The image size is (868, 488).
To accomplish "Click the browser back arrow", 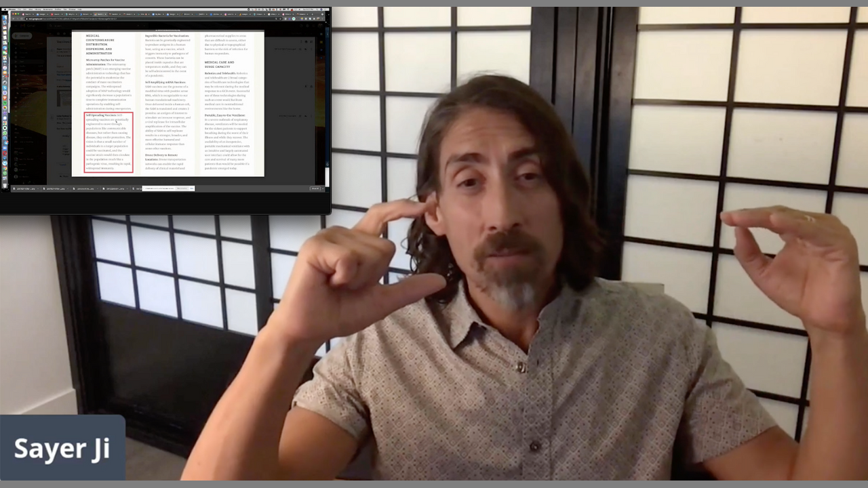I will coord(12,19).
